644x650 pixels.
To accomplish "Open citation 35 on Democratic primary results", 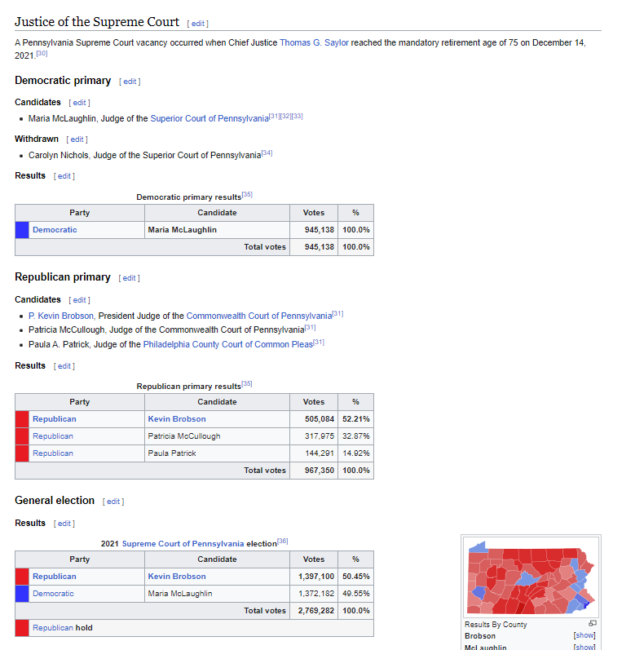I will click(x=247, y=194).
